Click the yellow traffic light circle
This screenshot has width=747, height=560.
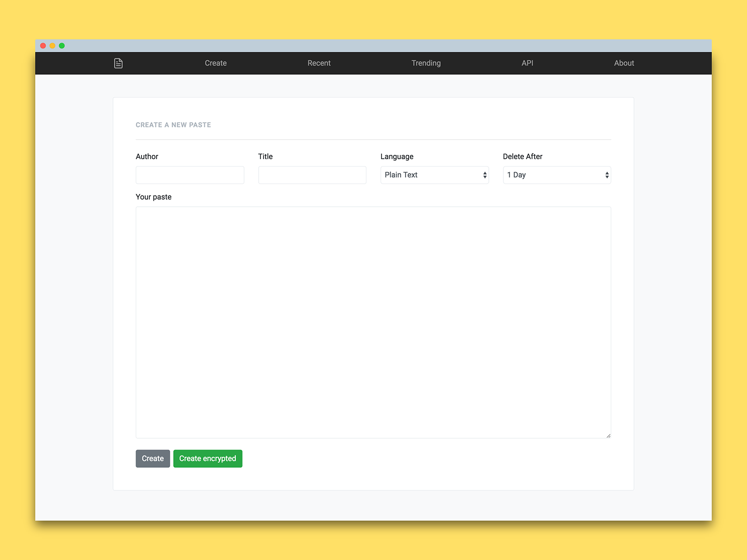point(52,45)
